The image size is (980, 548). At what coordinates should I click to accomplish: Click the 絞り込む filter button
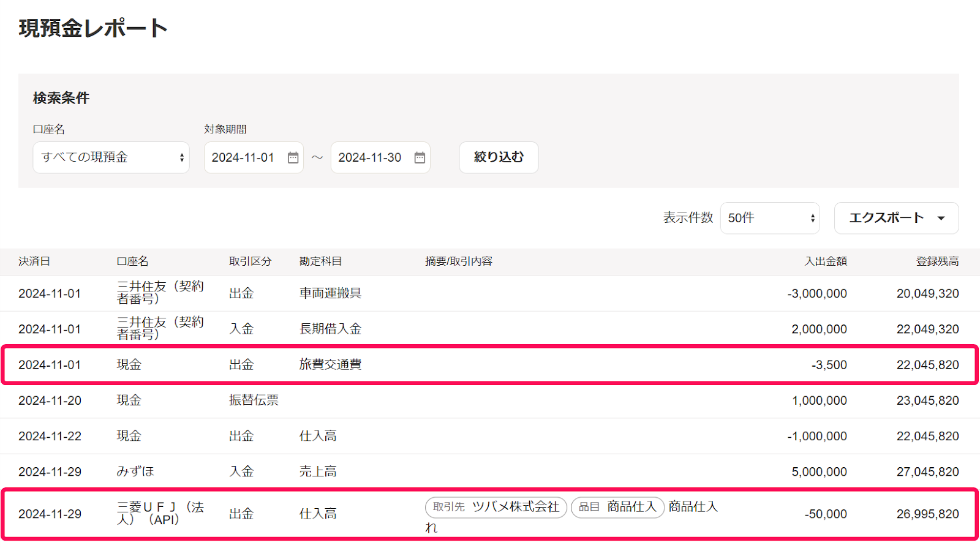pyautogui.click(x=499, y=157)
